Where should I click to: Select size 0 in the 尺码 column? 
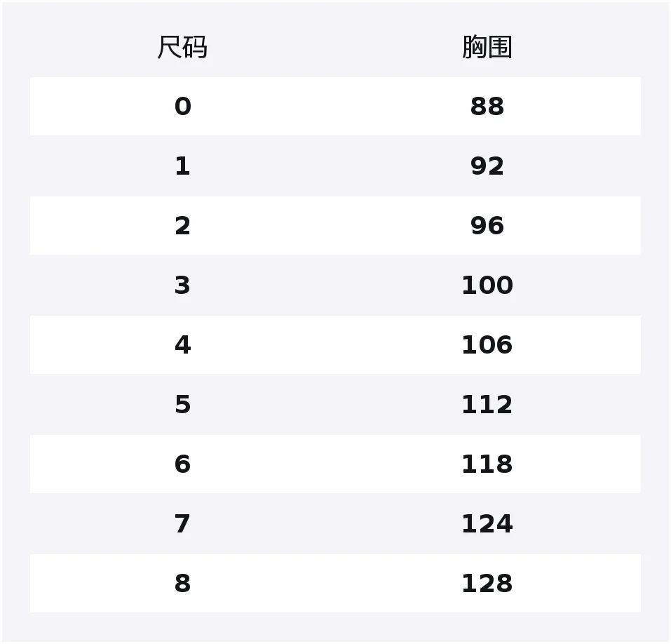pos(182,107)
